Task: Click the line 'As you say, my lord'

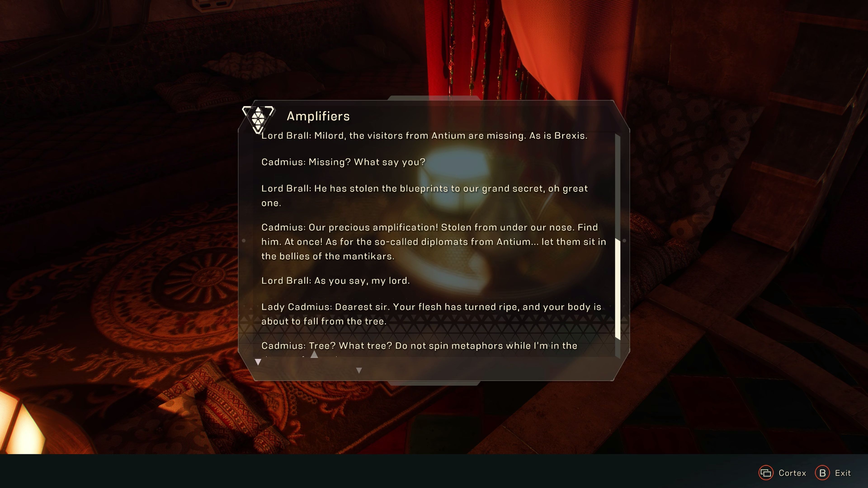Action: pyautogui.click(x=336, y=281)
